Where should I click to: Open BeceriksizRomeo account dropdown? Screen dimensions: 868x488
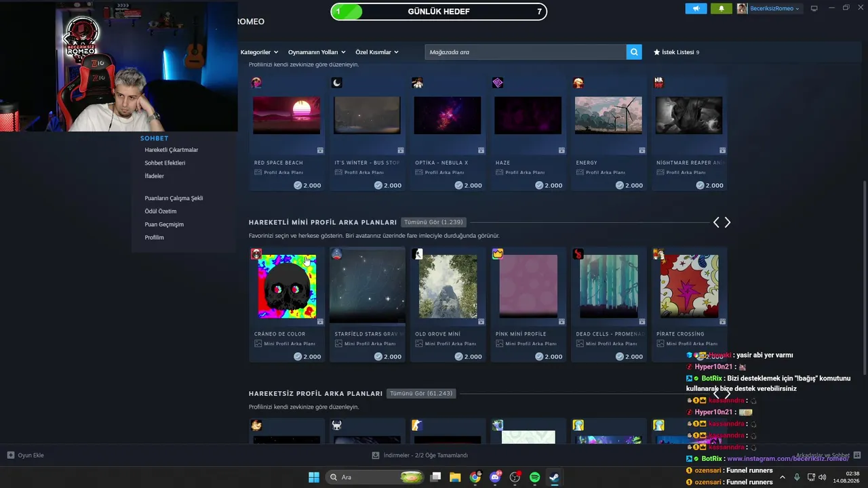[x=769, y=8]
